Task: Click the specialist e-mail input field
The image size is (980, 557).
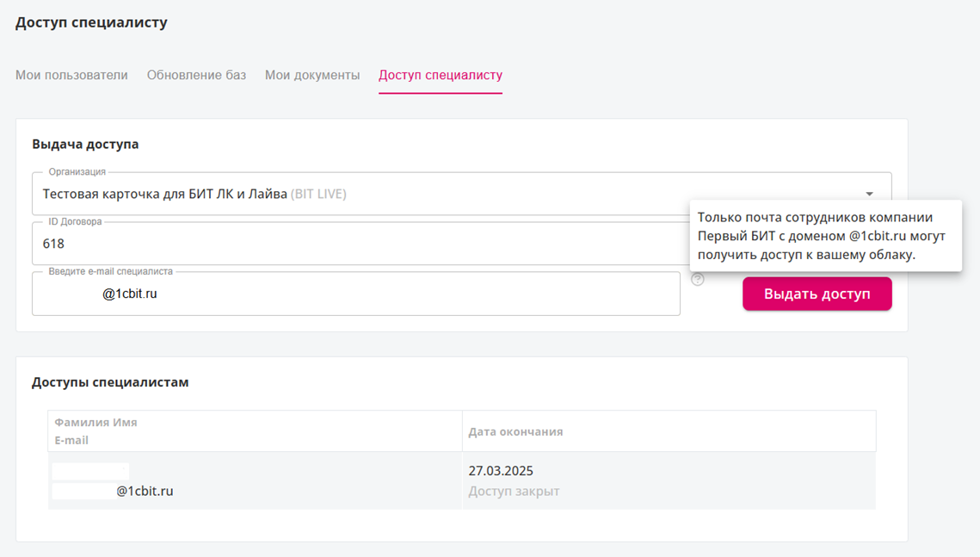Action: tap(356, 294)
